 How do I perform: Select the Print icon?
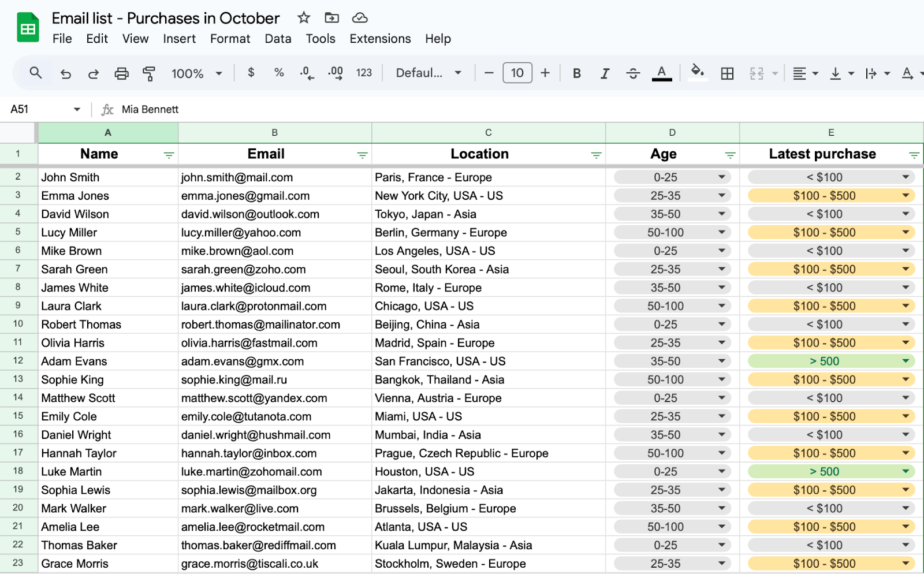pyautogui.click(x=121, y=73)
